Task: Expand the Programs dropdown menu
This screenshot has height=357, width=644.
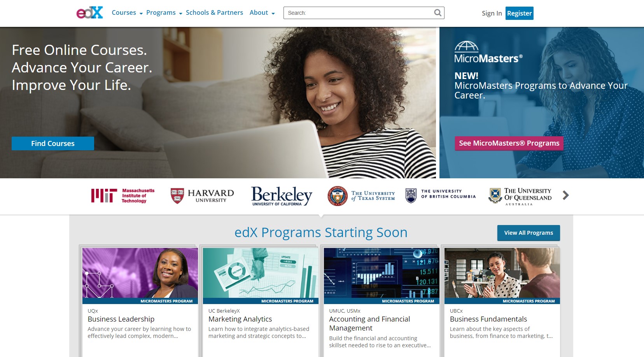Action: (x=164, y=13)
